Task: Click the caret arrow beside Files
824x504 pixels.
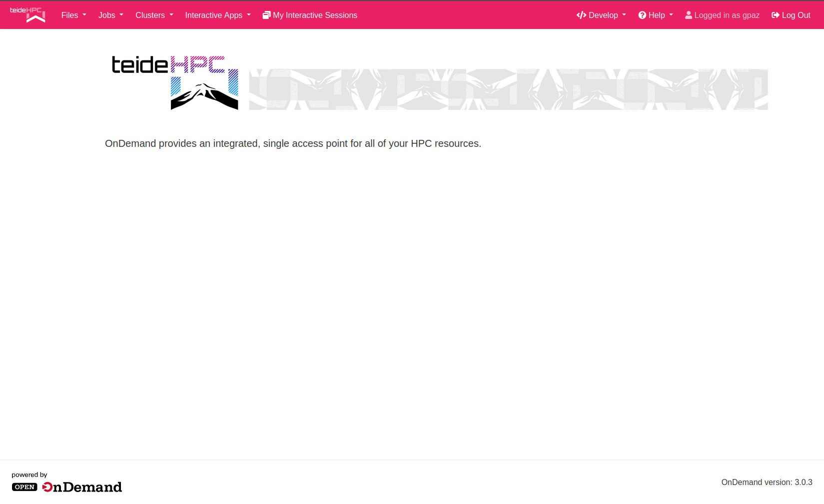Action: pyautogui.click(x=84, y=15)
